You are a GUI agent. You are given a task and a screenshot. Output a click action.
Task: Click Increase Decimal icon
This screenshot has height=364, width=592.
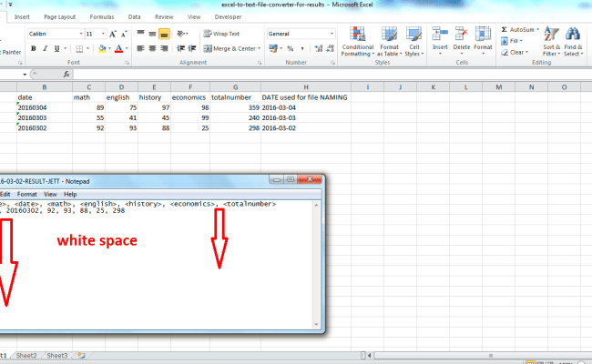(x=319, y=48)
